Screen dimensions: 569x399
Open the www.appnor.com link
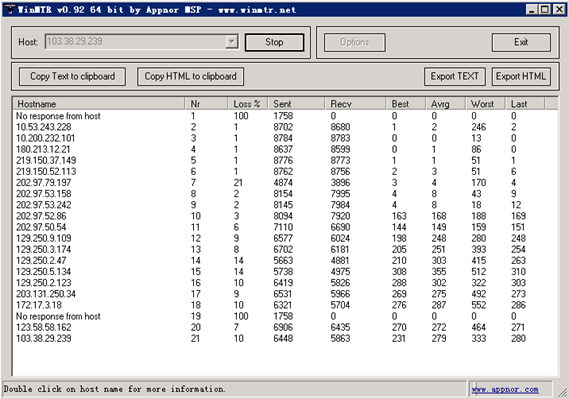point(505,390)
